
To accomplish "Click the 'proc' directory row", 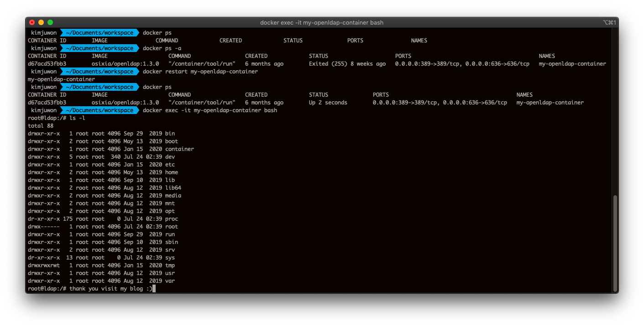I will [x=103, y=219].
